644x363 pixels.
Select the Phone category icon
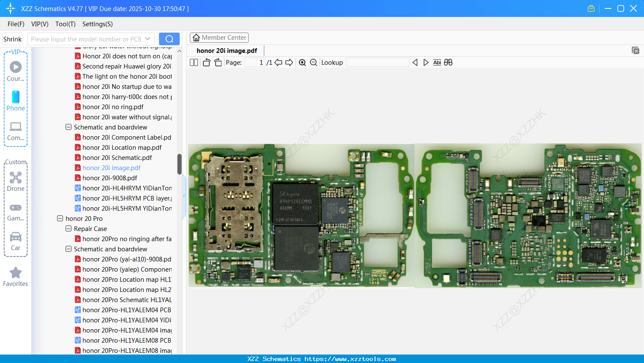click(16, 101)
